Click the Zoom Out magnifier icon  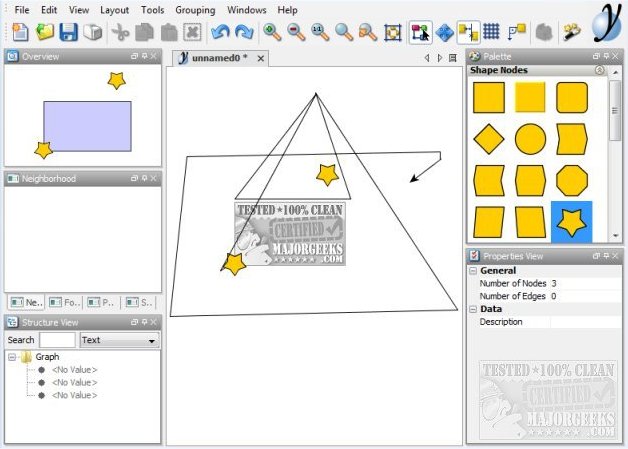(296, 32)
